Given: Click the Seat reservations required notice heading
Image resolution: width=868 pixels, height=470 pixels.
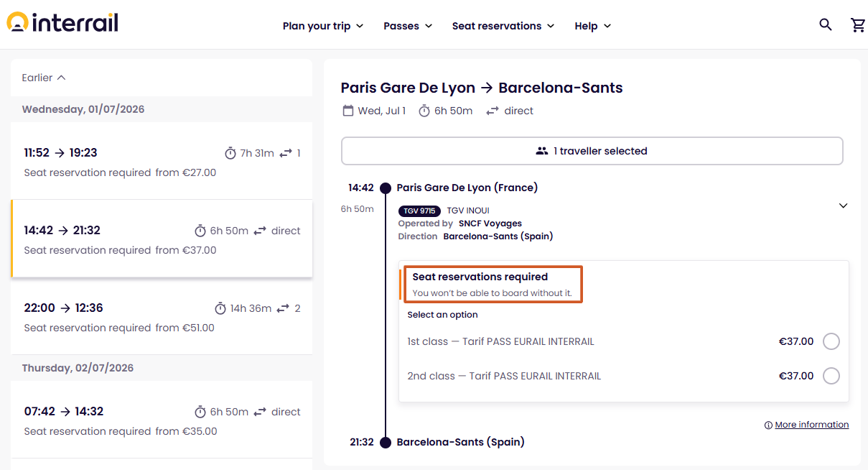Looking at the screenshot, I should pos(480,277).
